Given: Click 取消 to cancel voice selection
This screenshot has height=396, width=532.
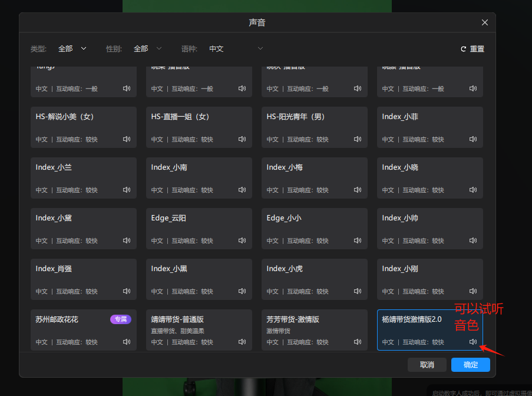Looking at the screenshot, I should (x=427, y=365).
